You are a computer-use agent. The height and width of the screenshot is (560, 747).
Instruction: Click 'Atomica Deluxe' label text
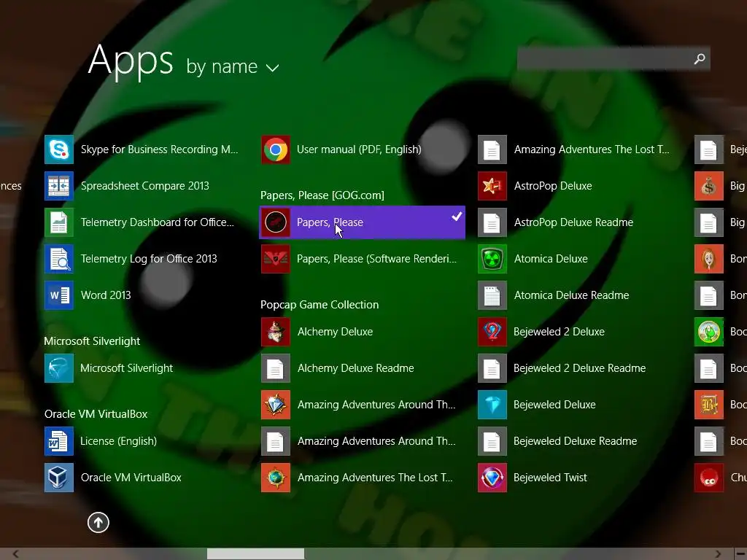click(x=551, y=259)
